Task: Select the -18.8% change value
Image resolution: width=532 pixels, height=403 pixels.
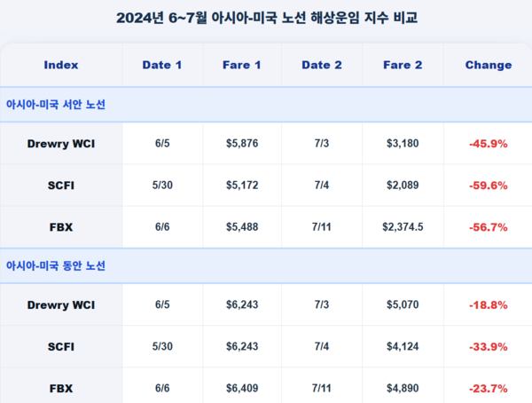Action: 489,304
